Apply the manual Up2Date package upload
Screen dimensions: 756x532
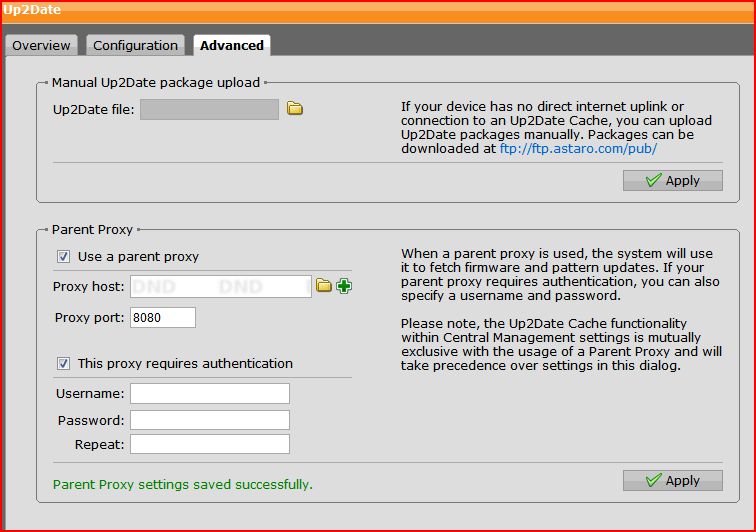point(672,180)
